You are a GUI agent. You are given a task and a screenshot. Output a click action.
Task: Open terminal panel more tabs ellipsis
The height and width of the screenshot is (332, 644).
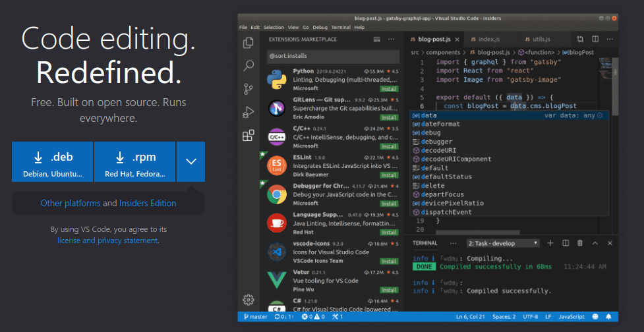453,243
